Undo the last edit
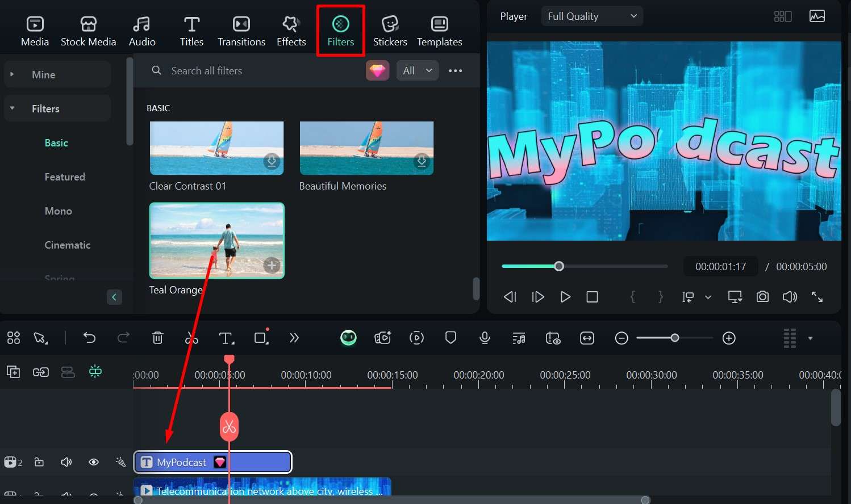 [x=89, y=338]
